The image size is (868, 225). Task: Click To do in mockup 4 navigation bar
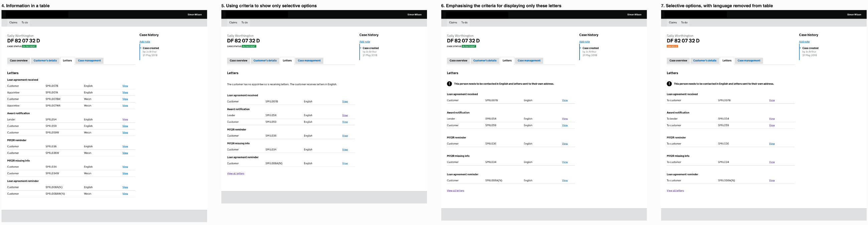tap(25, 23)
